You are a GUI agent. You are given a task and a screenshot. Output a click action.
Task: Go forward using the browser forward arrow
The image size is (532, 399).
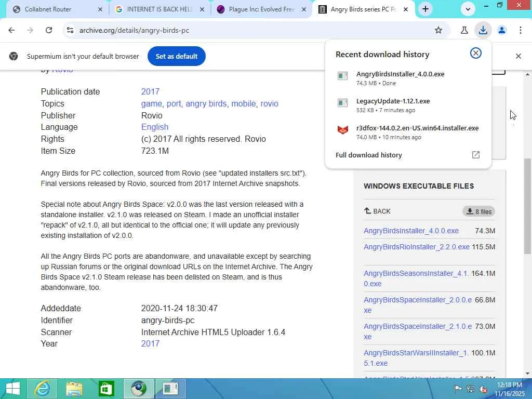pyautogui.click(x=30, y=30)
